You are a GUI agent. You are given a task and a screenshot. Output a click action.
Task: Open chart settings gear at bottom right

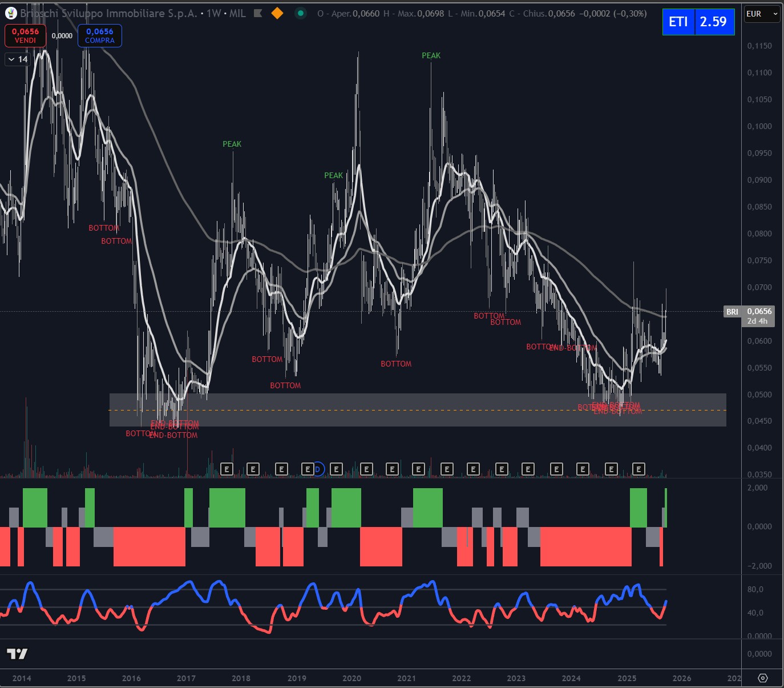[x=762, y=678]
